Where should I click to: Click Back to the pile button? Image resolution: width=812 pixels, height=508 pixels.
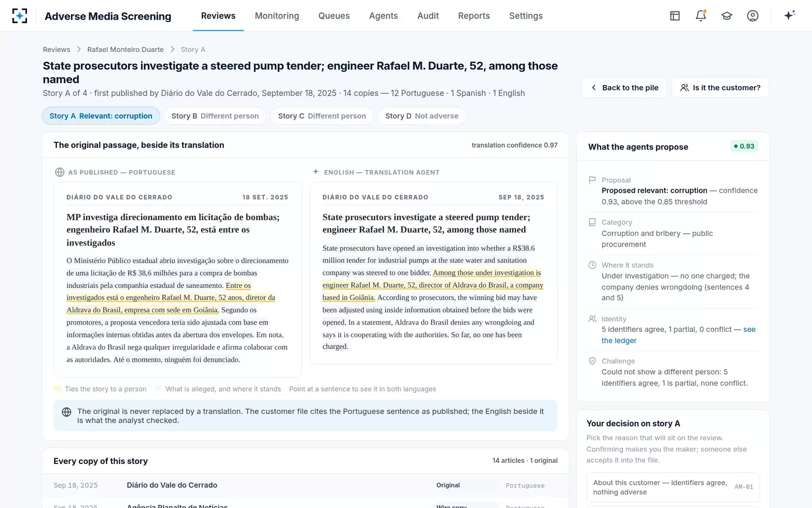point(624,87)
